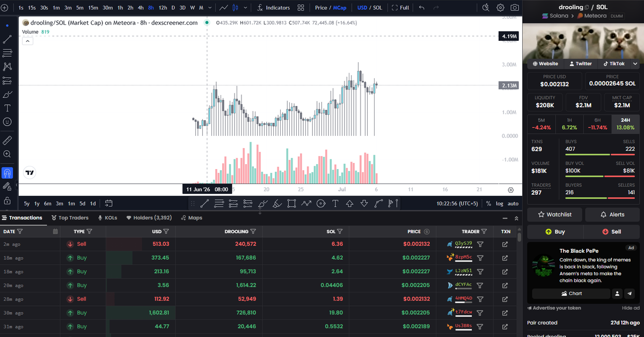Add a comparison symbol with plus icon
The width and height of the screenshot is (644, 337).
point(5,8)
